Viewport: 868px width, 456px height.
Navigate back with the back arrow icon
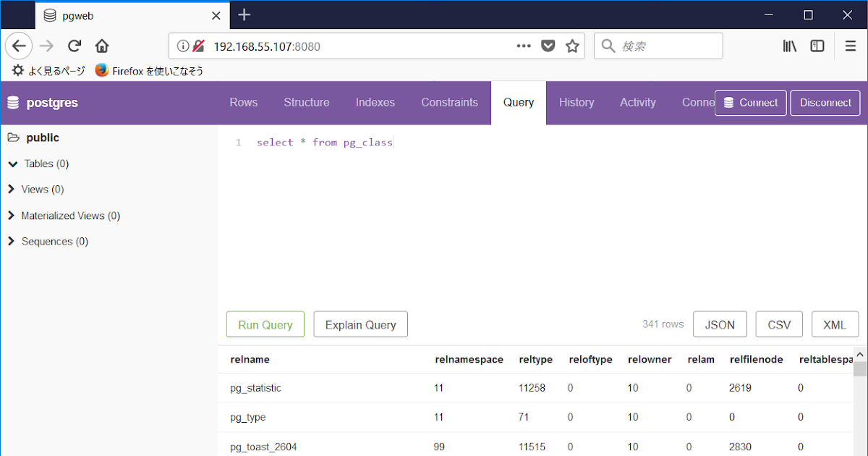pos(19,46)
